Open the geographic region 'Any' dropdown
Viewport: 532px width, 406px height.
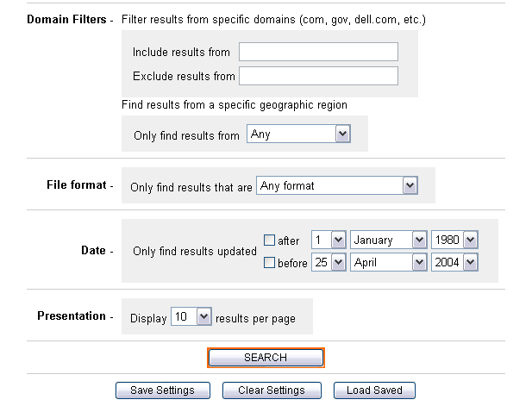(x=297, y=134)
